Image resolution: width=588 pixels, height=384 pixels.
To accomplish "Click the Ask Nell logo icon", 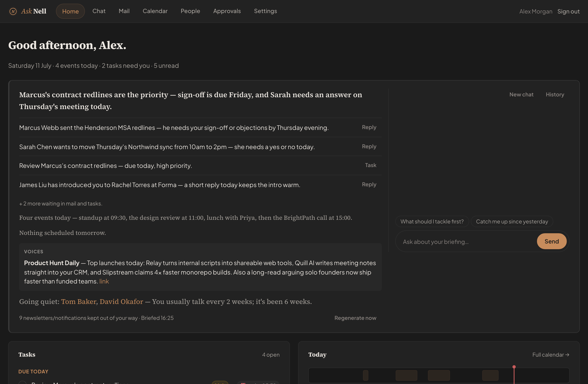I will click(x=13, y=11).
